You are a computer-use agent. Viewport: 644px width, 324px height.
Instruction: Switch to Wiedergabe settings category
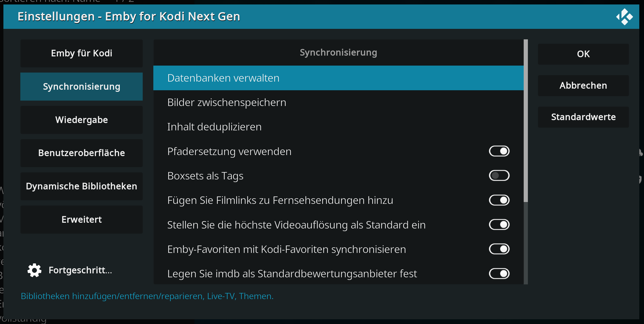(82, 120)
